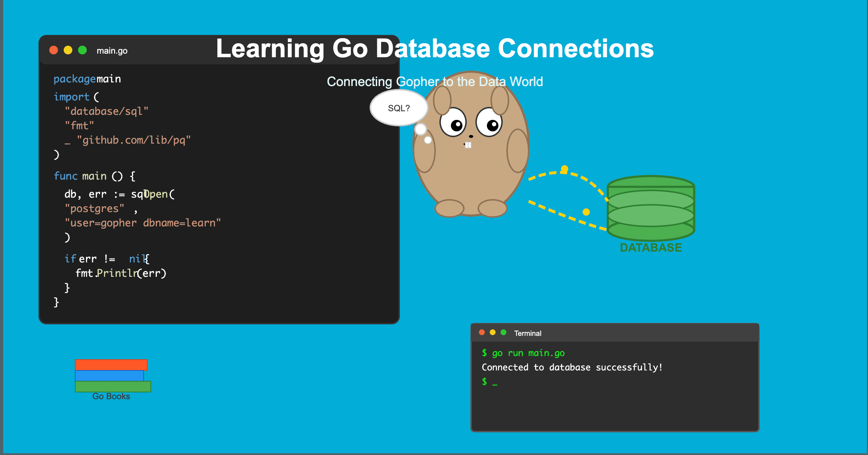The image size is (868, 455).
Task: Click the terminal prompt cursor line
Action: tap(489, 382)
